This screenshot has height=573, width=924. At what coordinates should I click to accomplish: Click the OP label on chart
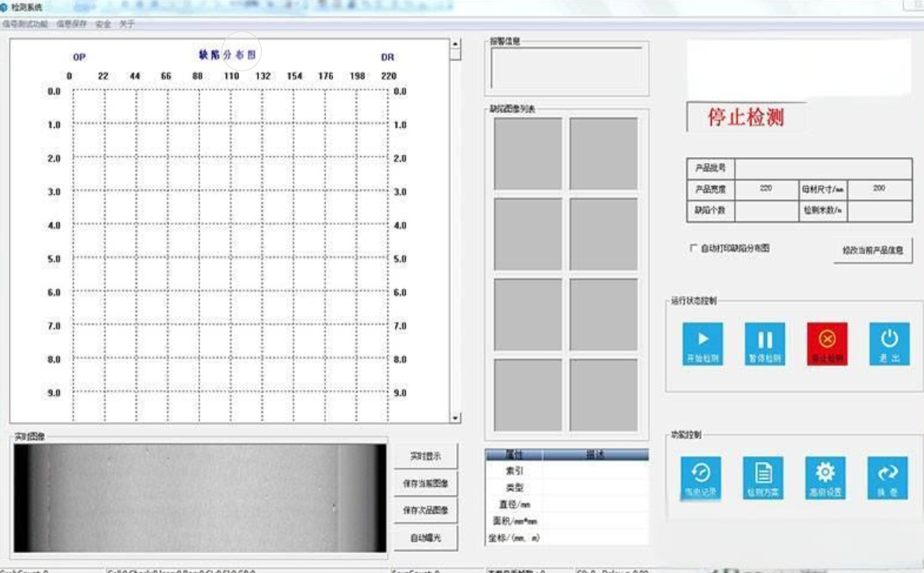[x=79, y=57]
